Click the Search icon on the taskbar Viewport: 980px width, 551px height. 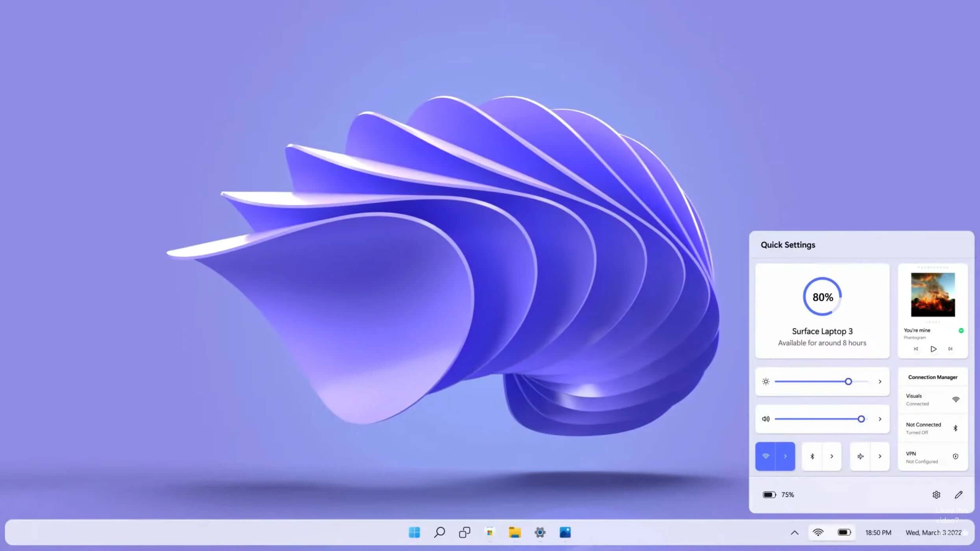pos(439,532)
